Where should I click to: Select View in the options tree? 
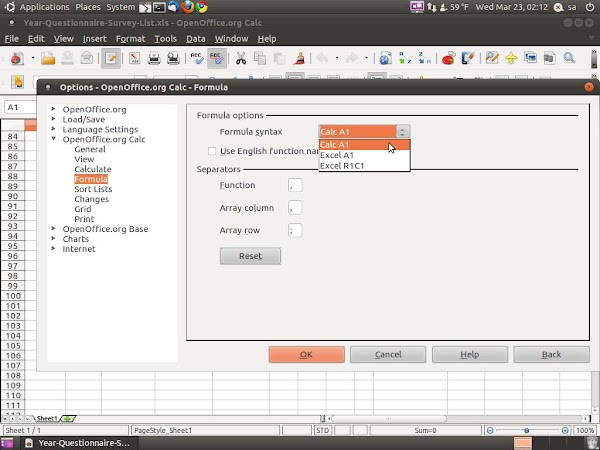pyautogui.click(x=84, y=159)
